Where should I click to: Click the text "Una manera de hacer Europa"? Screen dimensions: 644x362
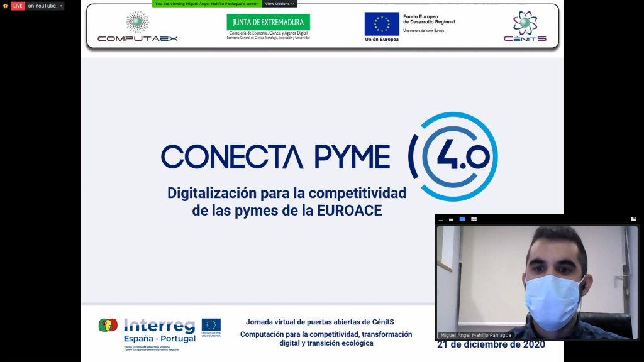[423, 31]
